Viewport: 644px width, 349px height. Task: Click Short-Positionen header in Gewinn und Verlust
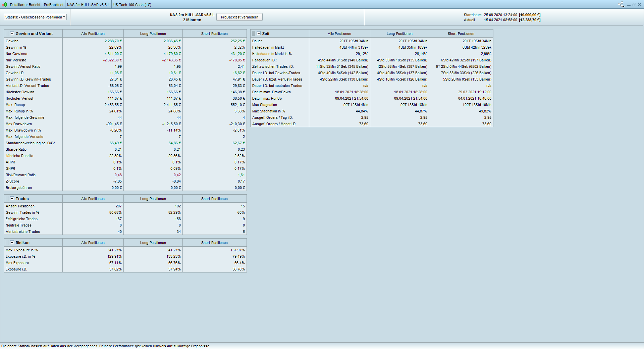[x=214, y=34]
